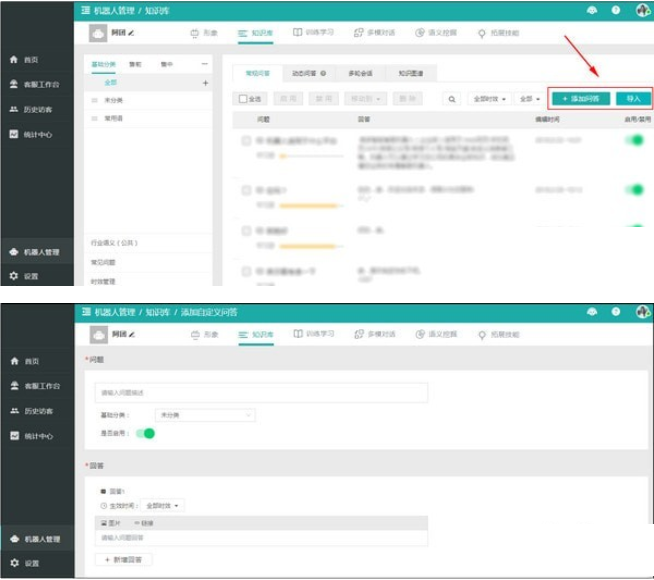The image size is (654, 580).
Task: Switch to 训练学习 tab in top screenshot
Action: click(x=313, y=33)
